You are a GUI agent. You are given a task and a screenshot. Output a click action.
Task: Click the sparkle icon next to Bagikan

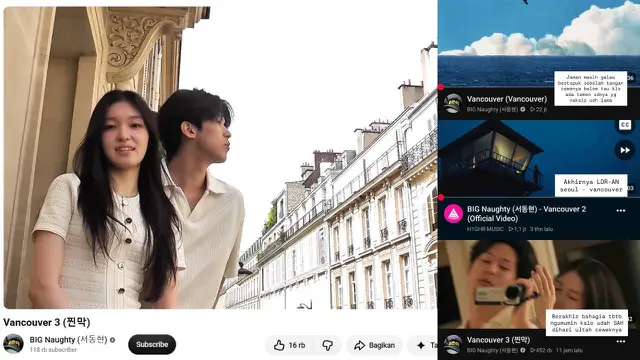[421, 345]
